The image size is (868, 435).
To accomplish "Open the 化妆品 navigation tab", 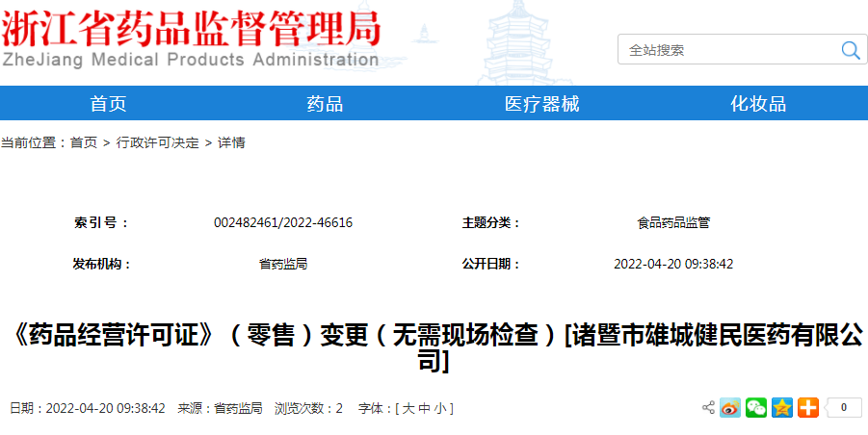I will pos(758,103).
